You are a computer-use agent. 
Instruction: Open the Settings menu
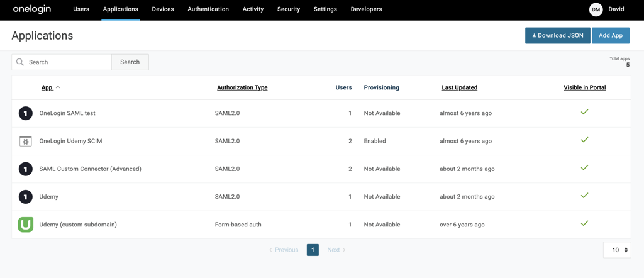click(325, 9)
